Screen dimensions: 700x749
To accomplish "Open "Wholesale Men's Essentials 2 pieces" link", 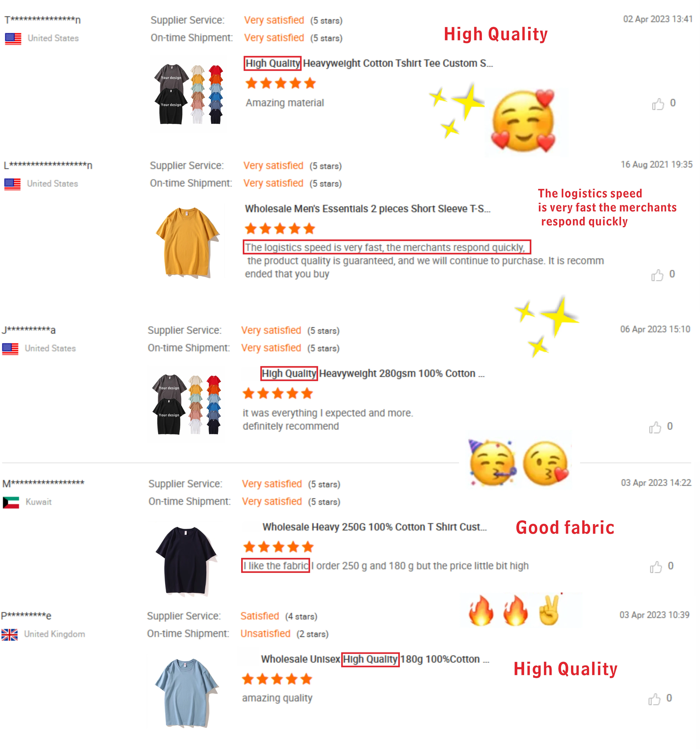I will coord(368,209).
